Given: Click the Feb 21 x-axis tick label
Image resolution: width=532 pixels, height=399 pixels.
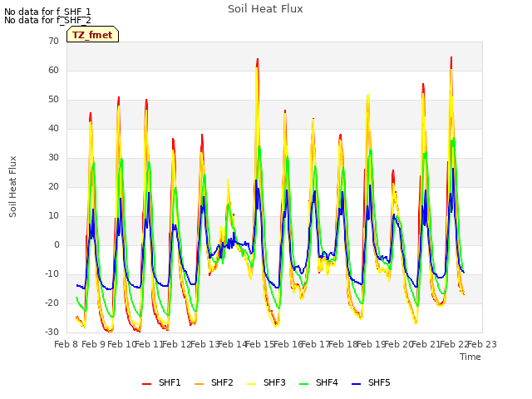Looking at the screenshot, I should click(426, 344).
